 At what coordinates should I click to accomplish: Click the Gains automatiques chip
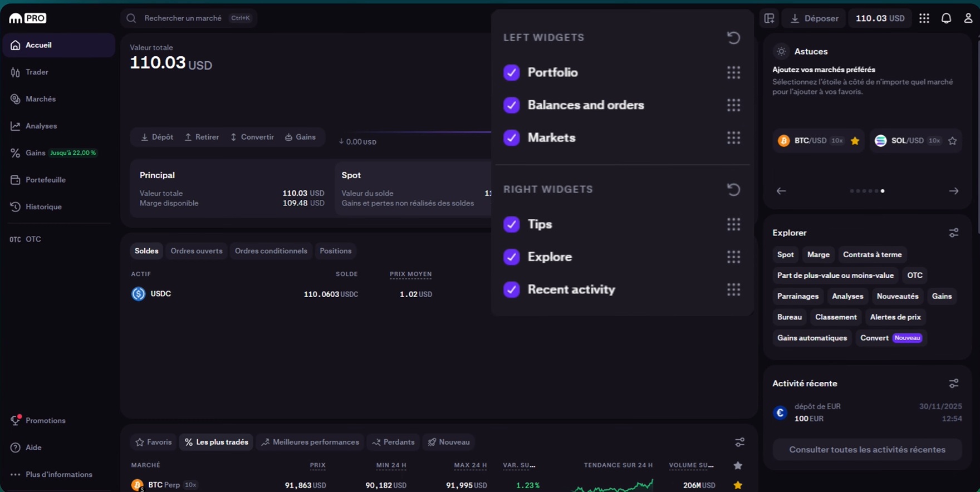(812, 338)
